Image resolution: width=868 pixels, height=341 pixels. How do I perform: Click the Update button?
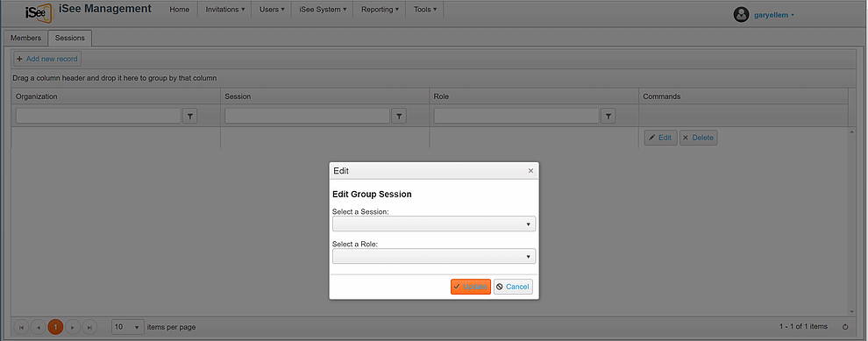[x=471, y=287]
